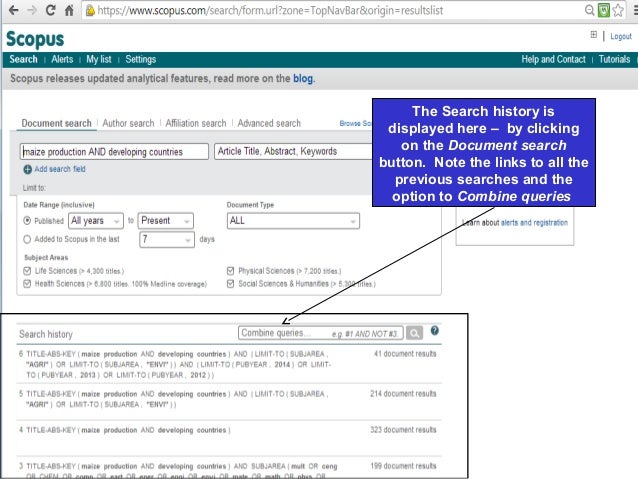Viewport: 638px width, 479px height.
Task: Open the All years dropdown
Action: (x=96, y=221)
